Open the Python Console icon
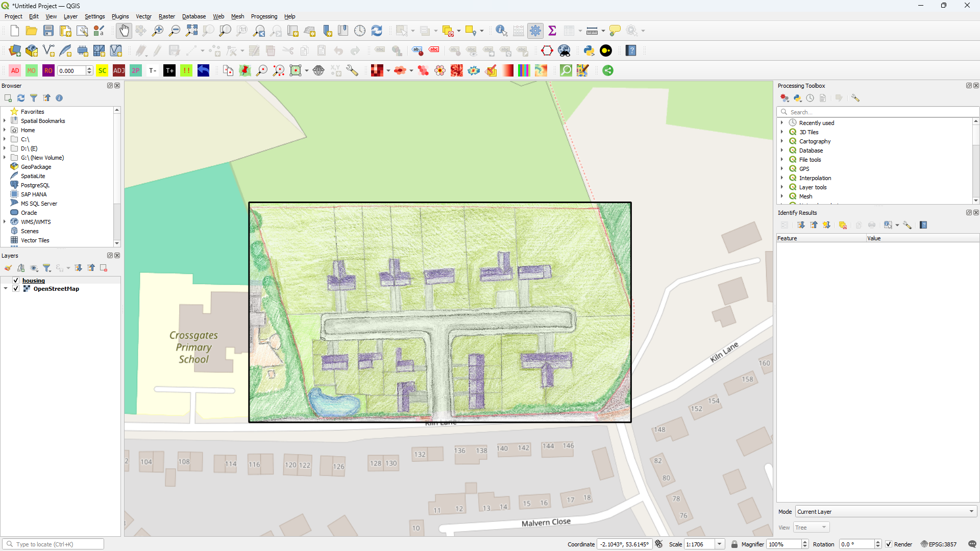Screen dimensions: 980x551 pyautogui.click(x=589, y=51)
